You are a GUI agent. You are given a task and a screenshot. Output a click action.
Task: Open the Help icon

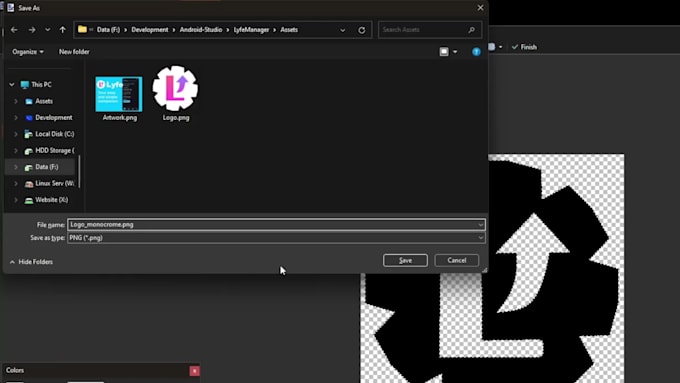476,52
